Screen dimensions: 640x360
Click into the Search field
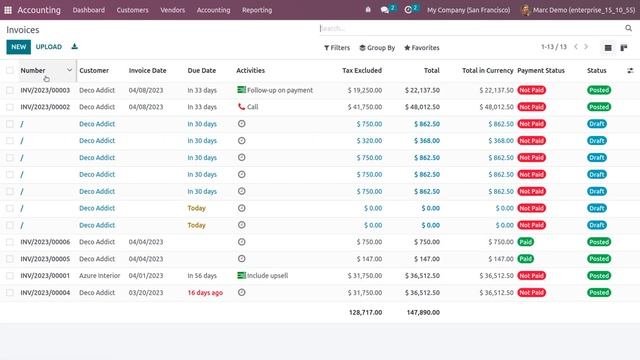[471, 28]
